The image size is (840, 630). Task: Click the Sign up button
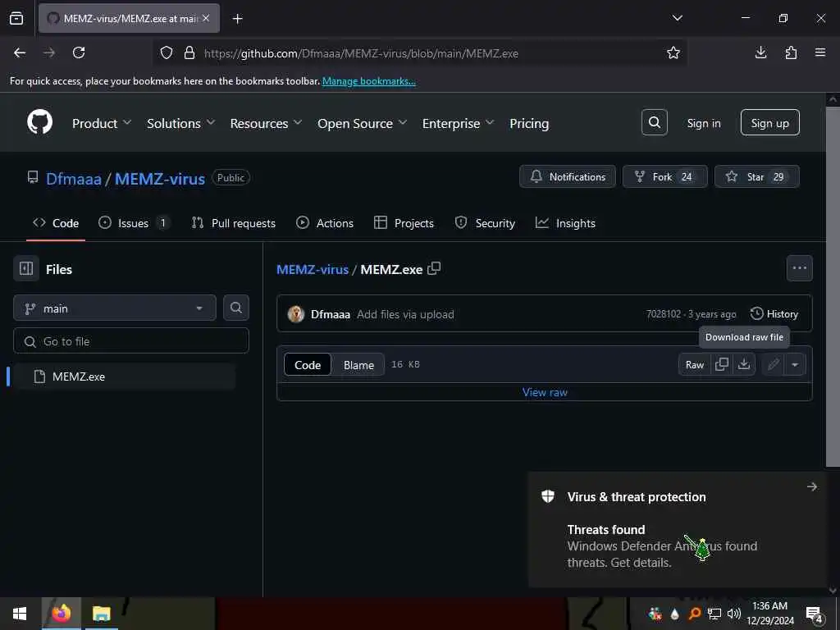click(769, 123)
